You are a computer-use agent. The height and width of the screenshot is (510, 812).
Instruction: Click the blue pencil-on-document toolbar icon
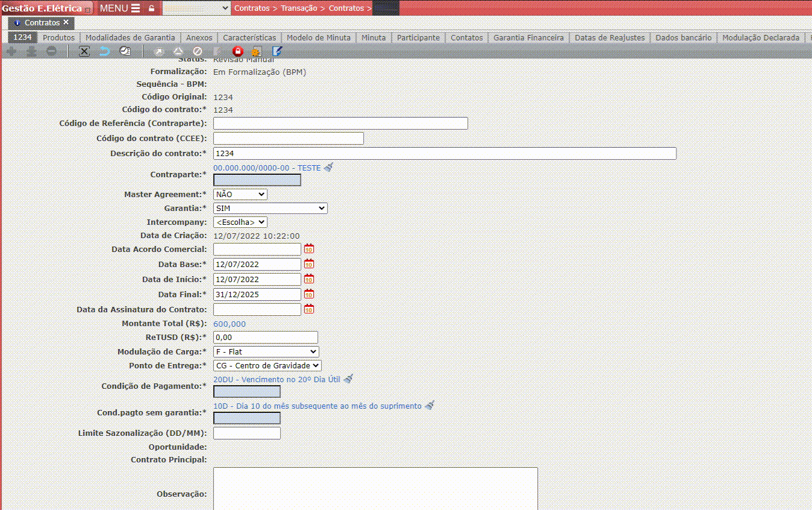coord(276,51)
